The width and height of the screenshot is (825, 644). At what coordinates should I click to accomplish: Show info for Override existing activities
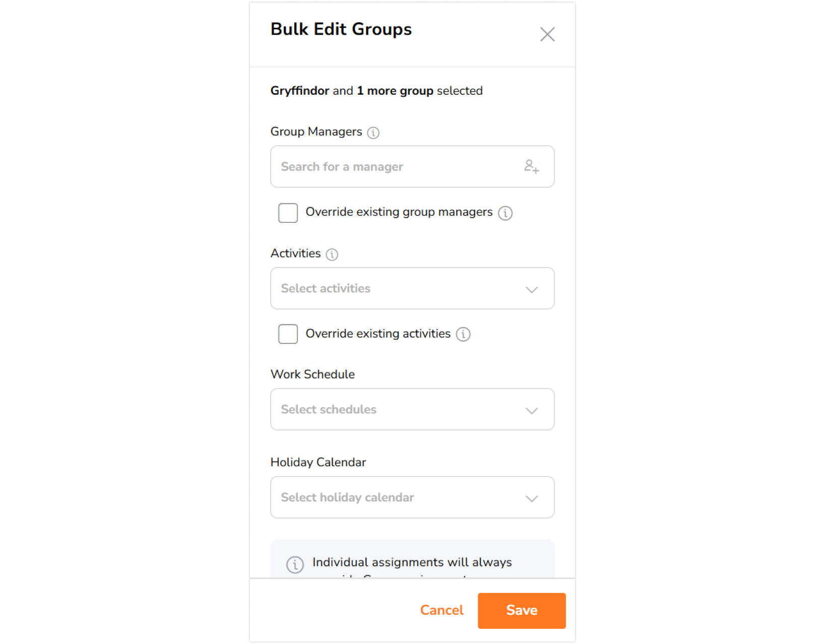click(x=463, y=334)
